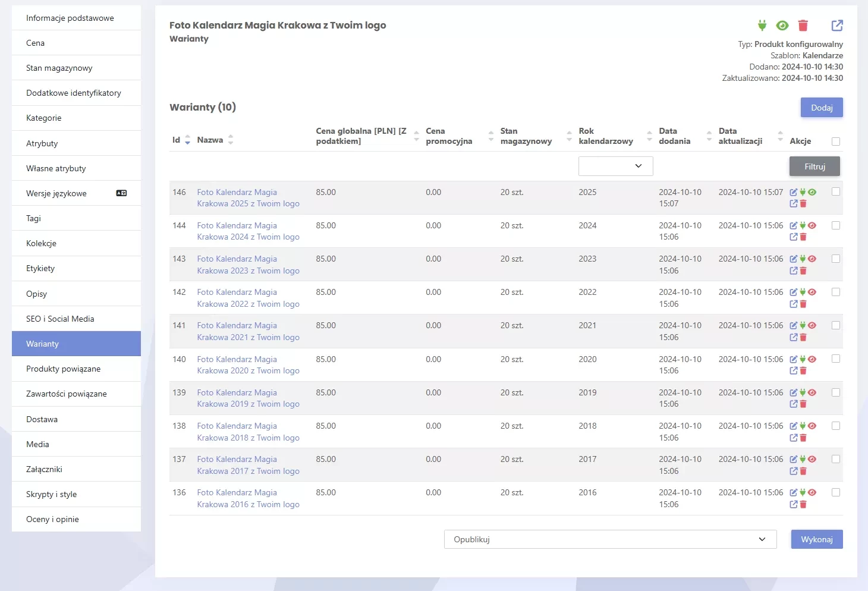Click the green plug icon in page header
Viewport: 868px width, 591px height.
click(762, 25)
